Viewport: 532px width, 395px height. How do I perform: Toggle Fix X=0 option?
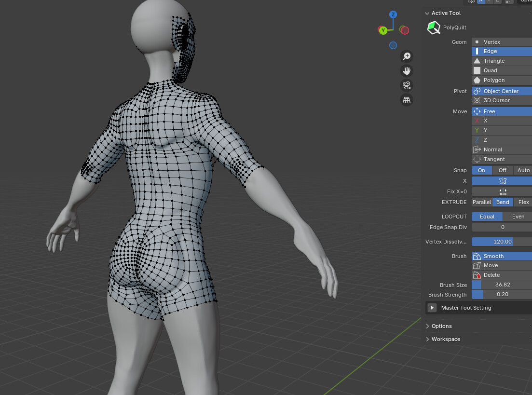coord(502,192)
